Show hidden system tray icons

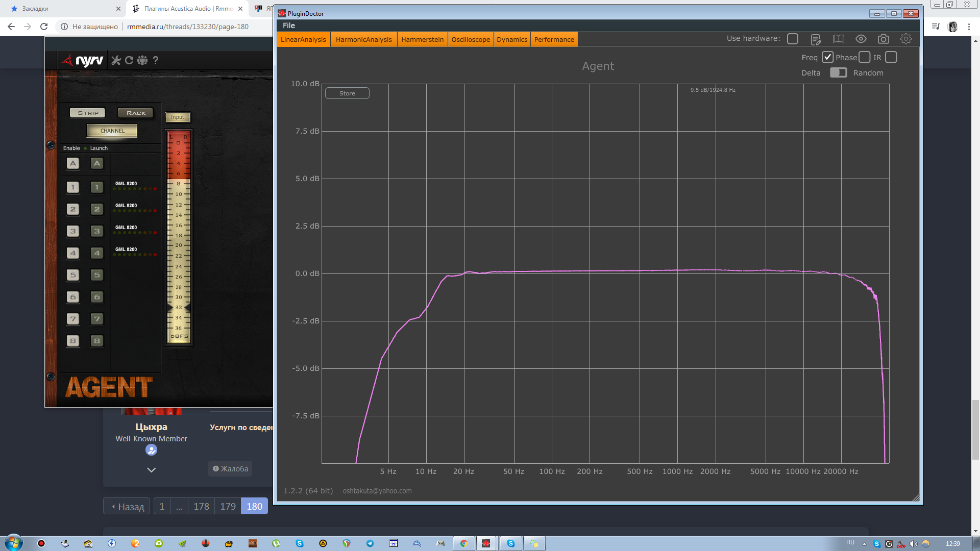pyautogui.click(x=864, y=544)
